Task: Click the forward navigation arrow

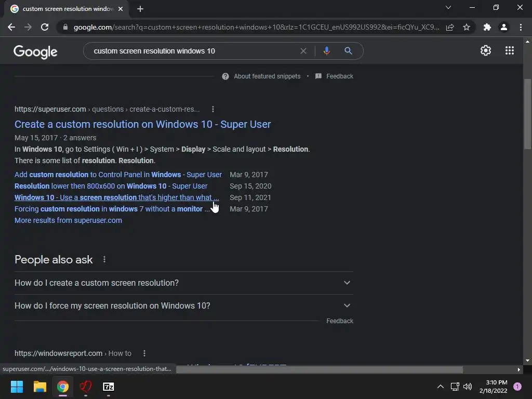Action: click(28, 27)
